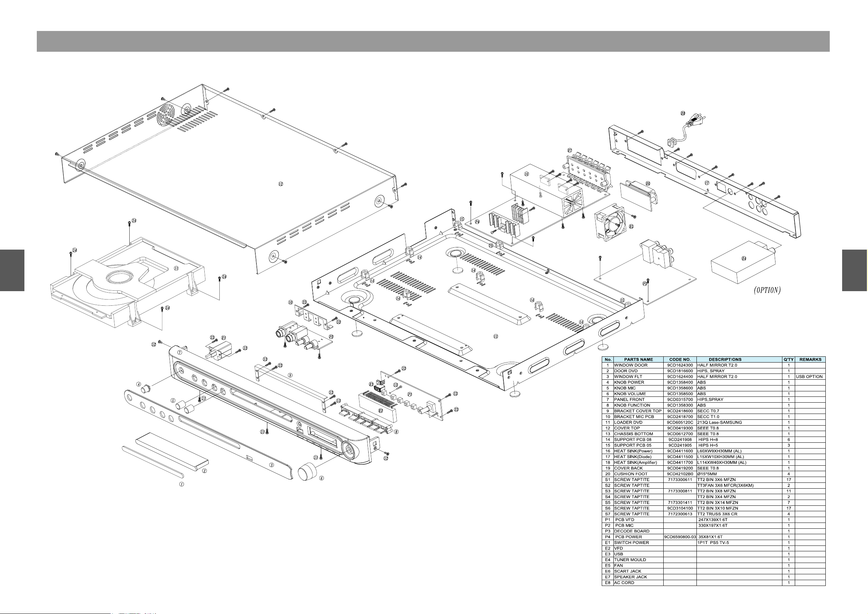Click the PARTS NAME column header

click(x=638, y=359)
